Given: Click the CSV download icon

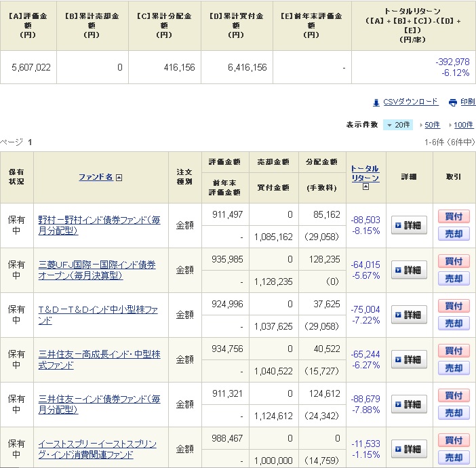Looking at the screenshot, I should point(376,102).
